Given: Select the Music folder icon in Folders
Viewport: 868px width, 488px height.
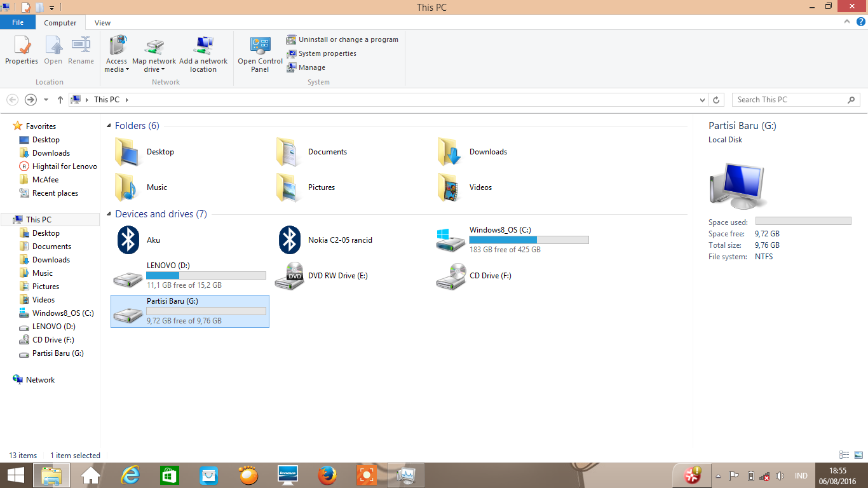Looking at the screenshot, I should click(127, 187).
